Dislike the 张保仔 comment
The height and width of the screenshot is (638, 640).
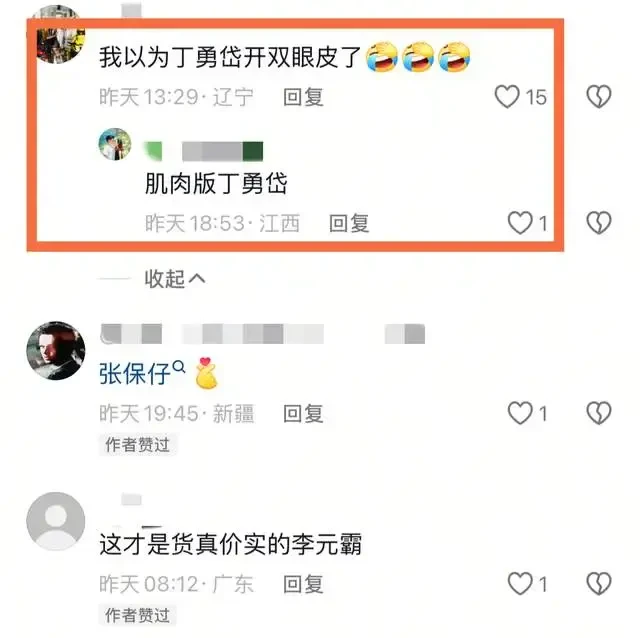599,413
